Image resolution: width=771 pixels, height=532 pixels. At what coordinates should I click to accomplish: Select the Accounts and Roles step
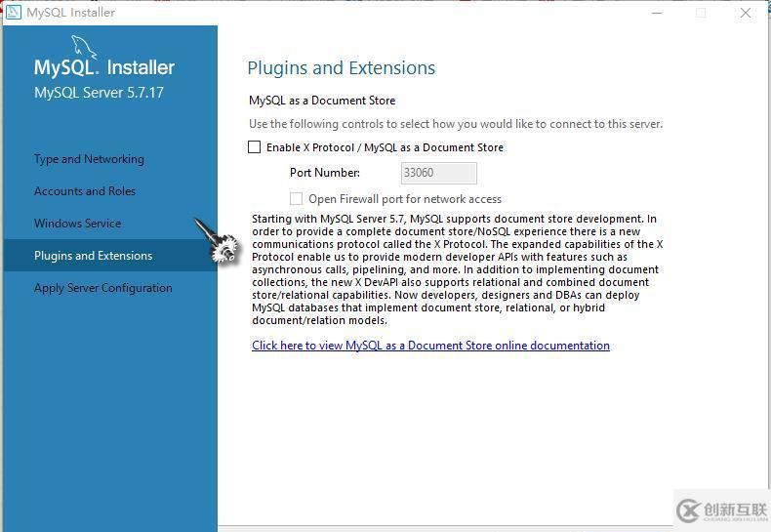pos(85,190)
